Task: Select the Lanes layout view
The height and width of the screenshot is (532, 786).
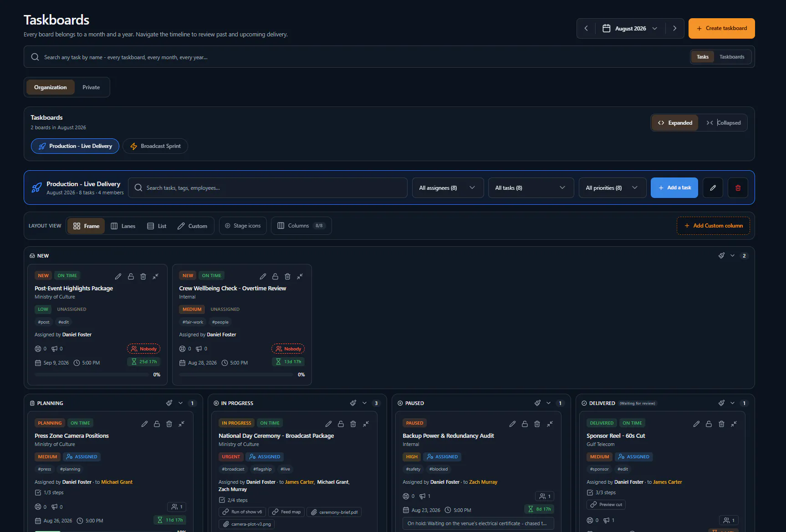Action: tap(123, 226)
